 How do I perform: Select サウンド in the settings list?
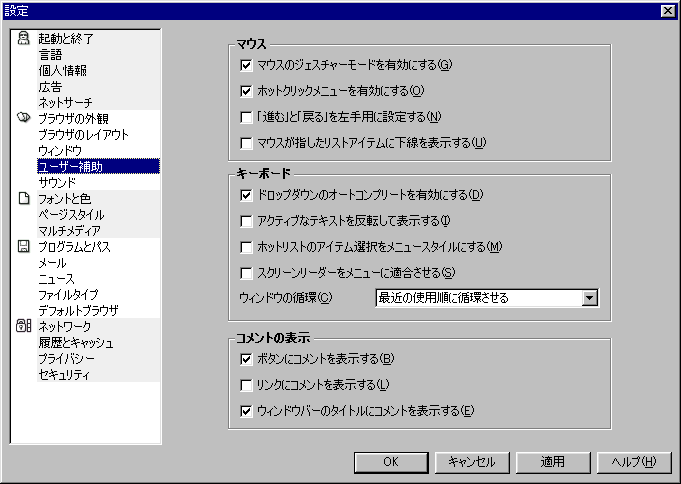pos(98,182)
